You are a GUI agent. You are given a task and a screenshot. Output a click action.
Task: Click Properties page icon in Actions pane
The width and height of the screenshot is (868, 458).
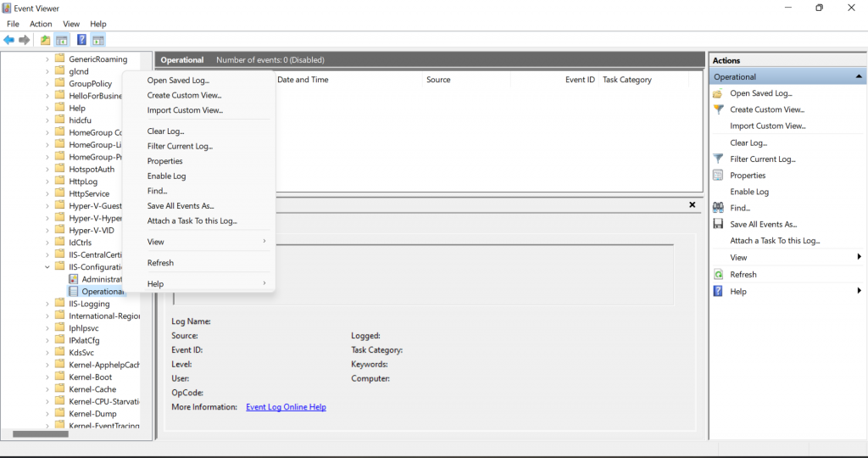(718, 176)
